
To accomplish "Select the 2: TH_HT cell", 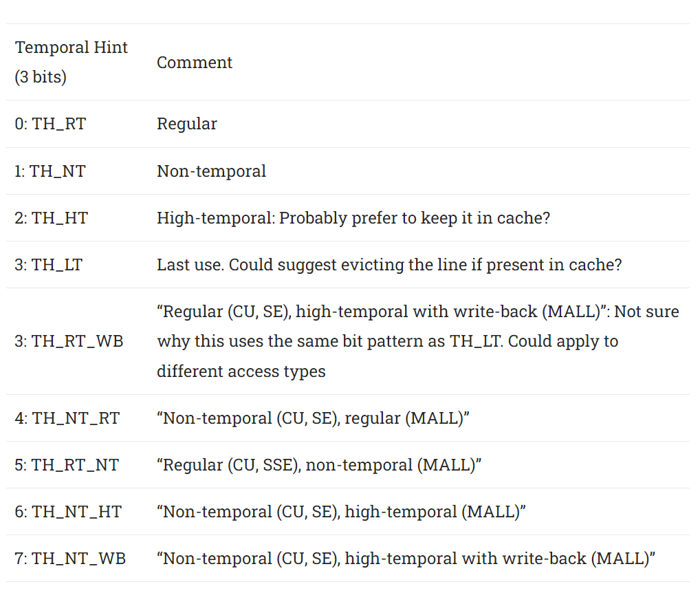I will click(52, 218).
